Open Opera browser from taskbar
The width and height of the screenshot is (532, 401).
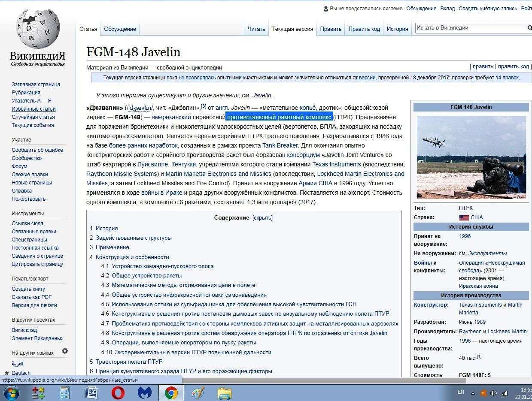point(118,393)
